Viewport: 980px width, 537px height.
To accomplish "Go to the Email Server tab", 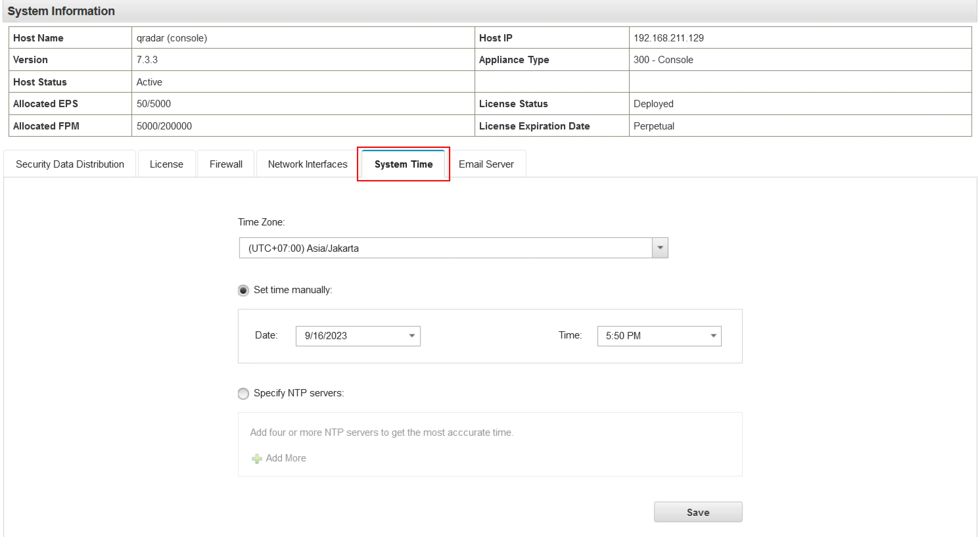I will (486, 164).
